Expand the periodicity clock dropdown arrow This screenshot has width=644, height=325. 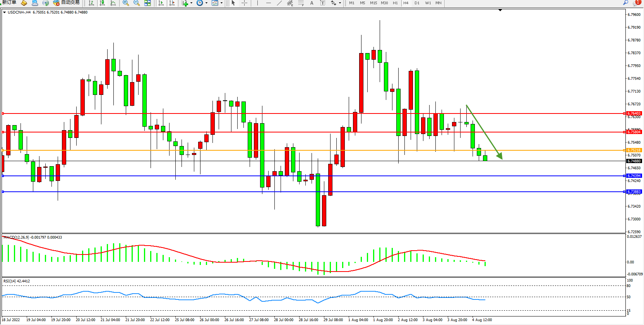point(206,3)
